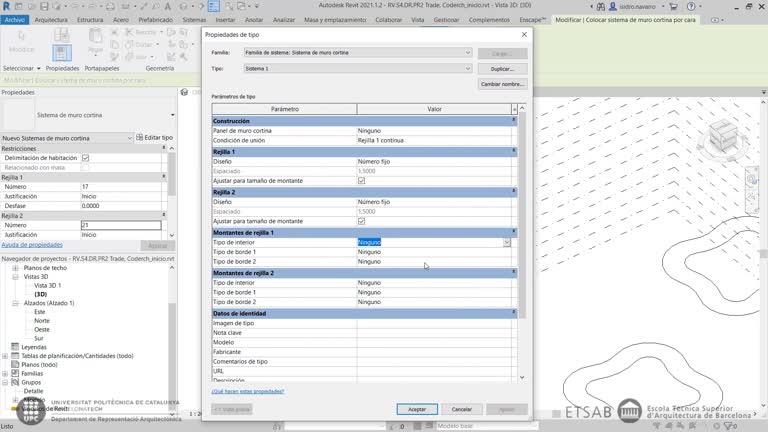Open the Tipo de interior dropdown arrow
The width and height of the screenshot is (768, 432).
[x=507, y=242]
